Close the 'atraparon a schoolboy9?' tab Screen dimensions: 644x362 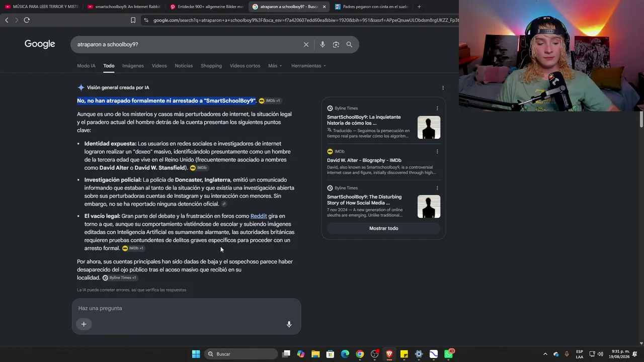click(324, 7)
